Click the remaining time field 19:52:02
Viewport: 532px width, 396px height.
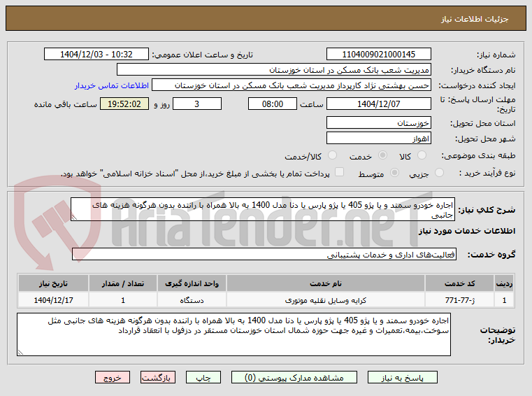(x=124, y=104)
